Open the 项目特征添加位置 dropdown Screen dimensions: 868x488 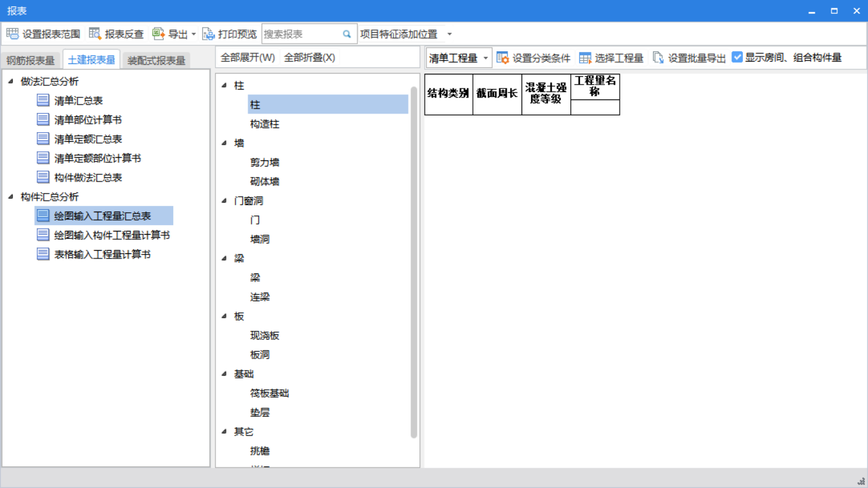click(449, 34)
